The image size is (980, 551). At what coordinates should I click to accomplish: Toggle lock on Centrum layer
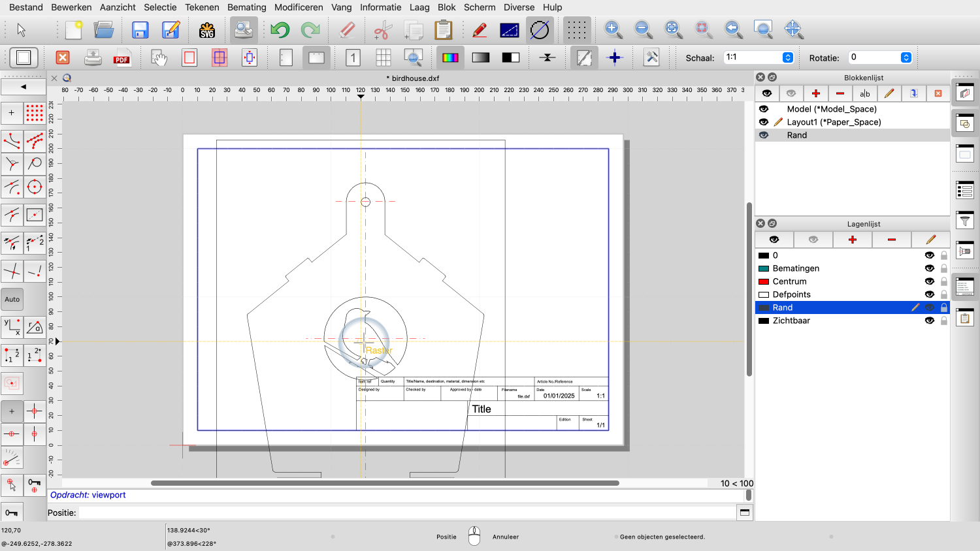[x=943, y=281]
